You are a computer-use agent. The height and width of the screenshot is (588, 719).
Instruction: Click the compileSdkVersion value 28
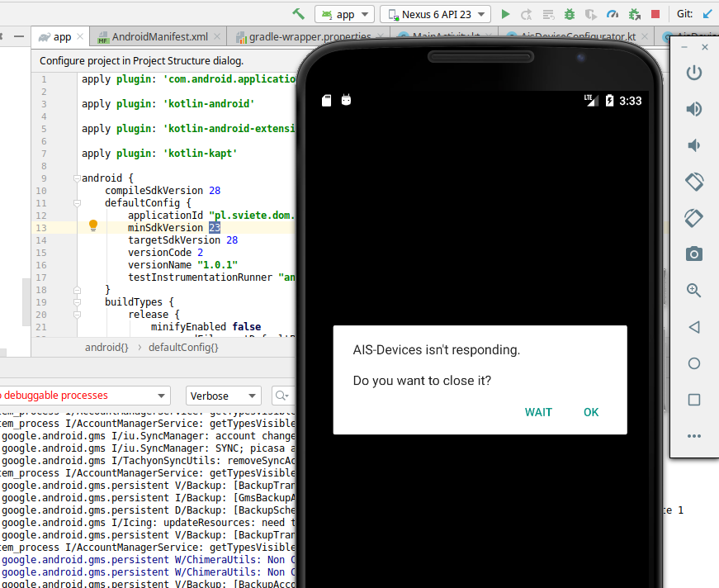(x=215, y=190)
